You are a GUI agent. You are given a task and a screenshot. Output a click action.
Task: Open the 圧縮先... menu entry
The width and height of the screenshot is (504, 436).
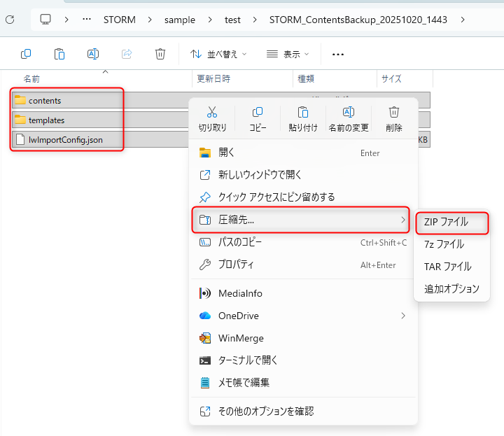click(300, 220)
